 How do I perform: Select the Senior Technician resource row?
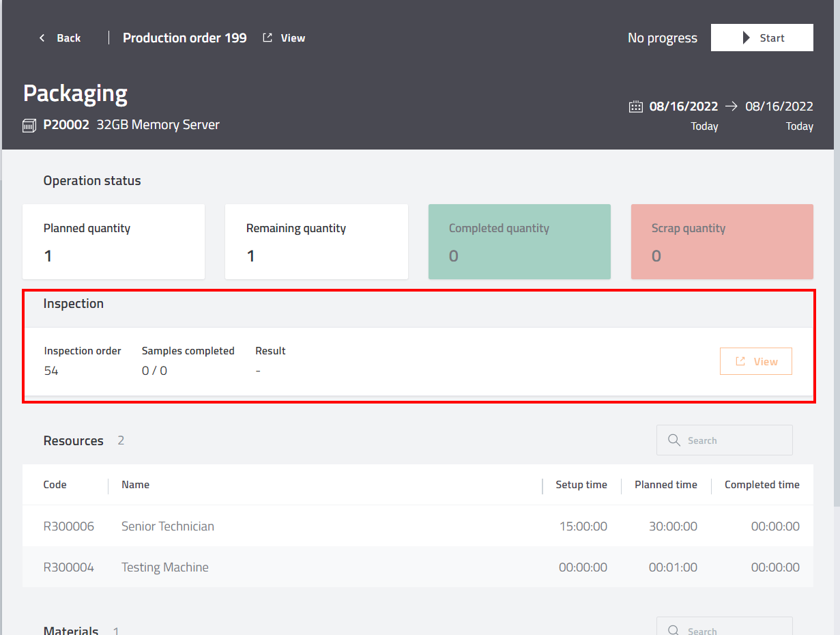[168, 526]
